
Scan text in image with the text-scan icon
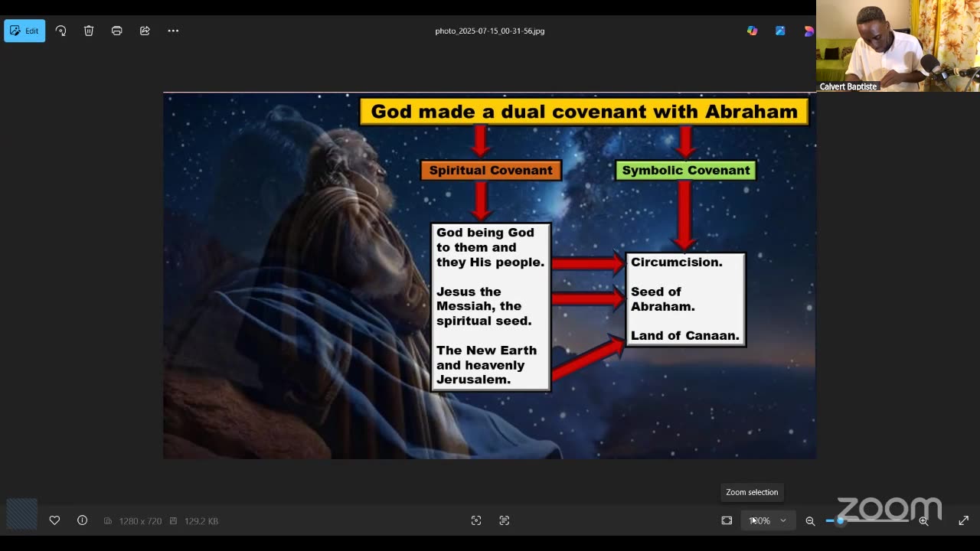[x=504, y=520]
